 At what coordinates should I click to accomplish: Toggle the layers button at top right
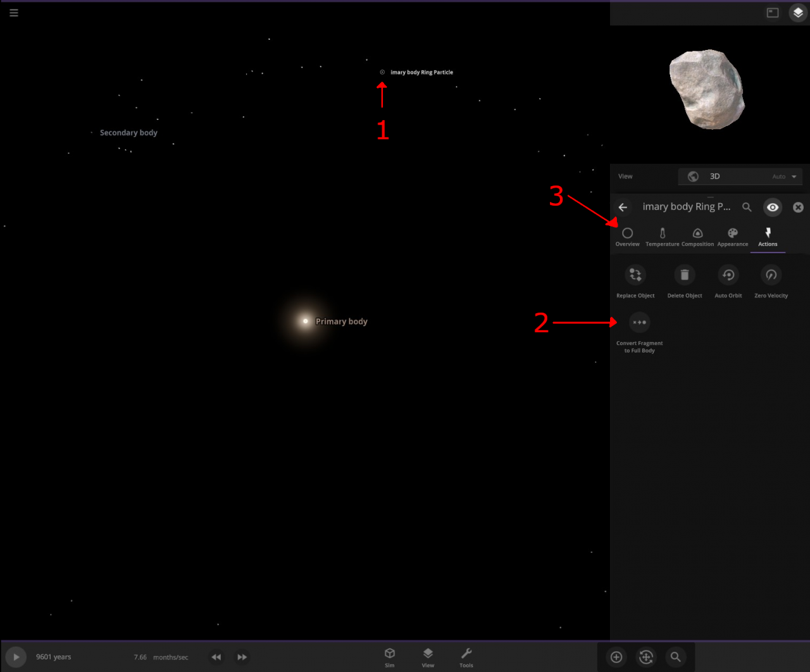[797, 13]
